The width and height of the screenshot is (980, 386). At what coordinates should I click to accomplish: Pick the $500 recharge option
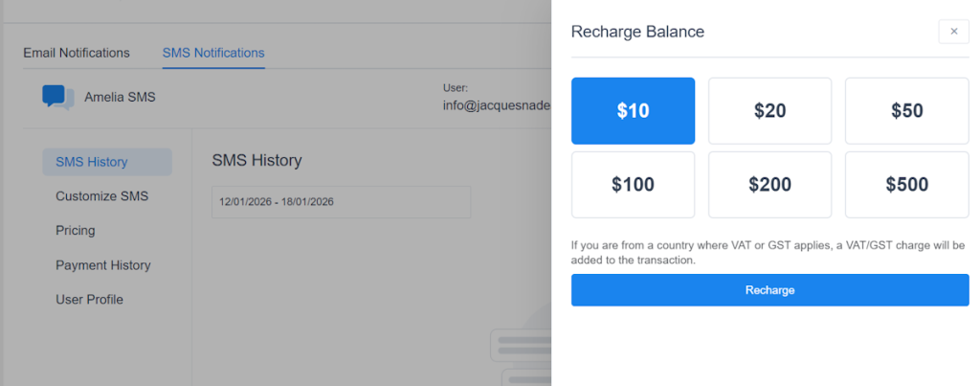click(x=906, y=185)
